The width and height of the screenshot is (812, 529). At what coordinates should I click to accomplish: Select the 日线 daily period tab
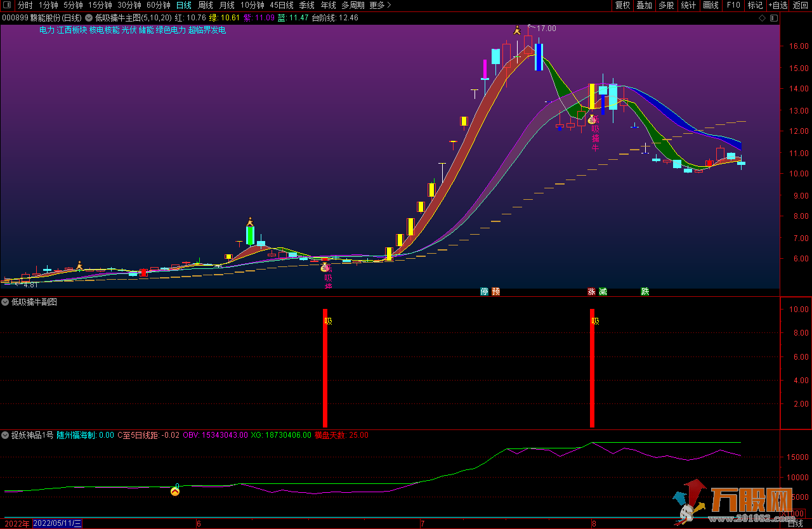click(x=184, y=5)
